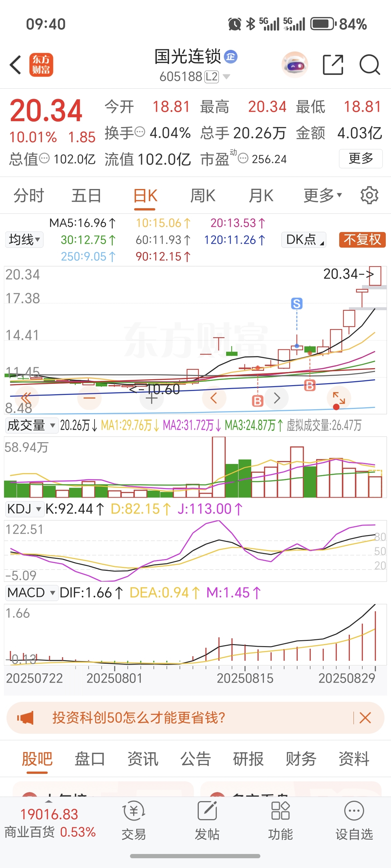This screenshot has height=868, width=391.
Task: Switch to the 周K tab
Action: [203, 195]
